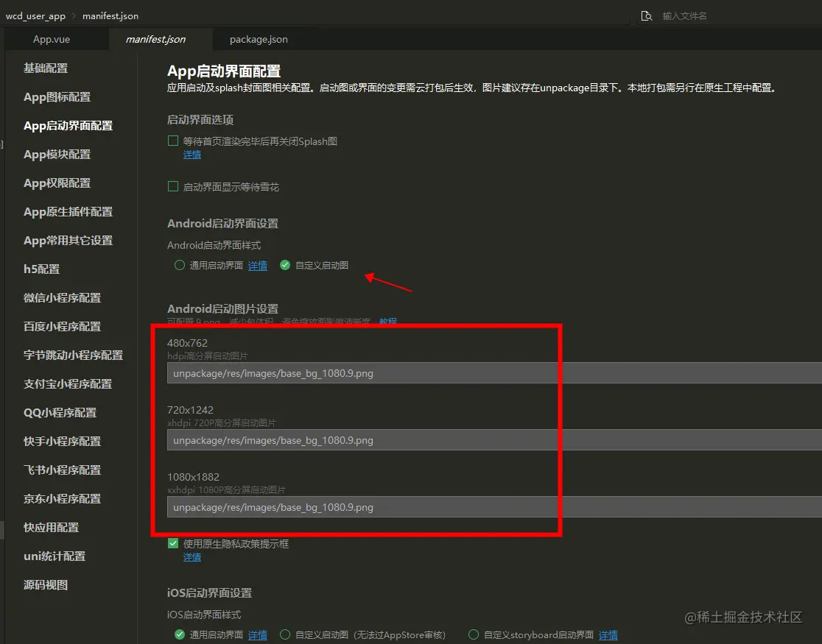Select 通用启动界面 for Android

point(179,266)
